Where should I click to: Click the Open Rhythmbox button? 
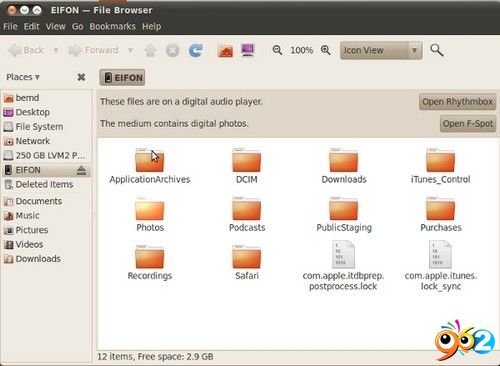[457, 102]
